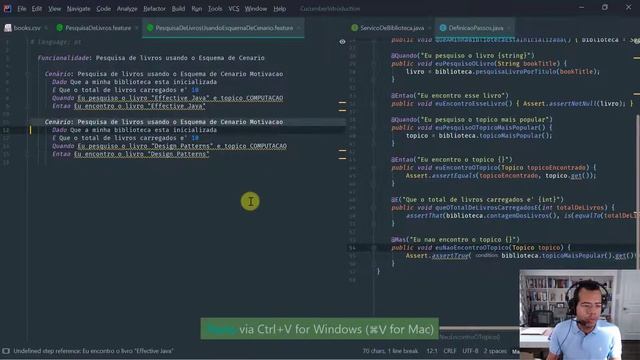Open the Edit menu
640x360 pixels.
pos(37,9)
